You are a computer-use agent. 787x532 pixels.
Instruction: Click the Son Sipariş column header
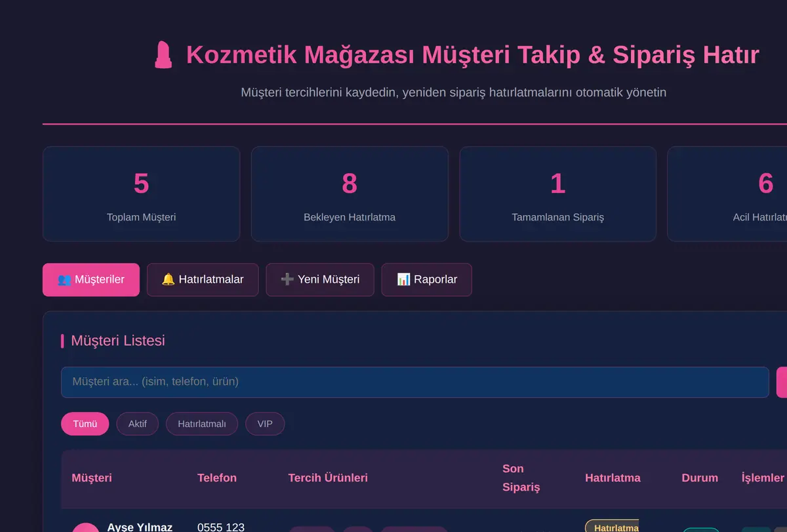click(x=521, y=478)
